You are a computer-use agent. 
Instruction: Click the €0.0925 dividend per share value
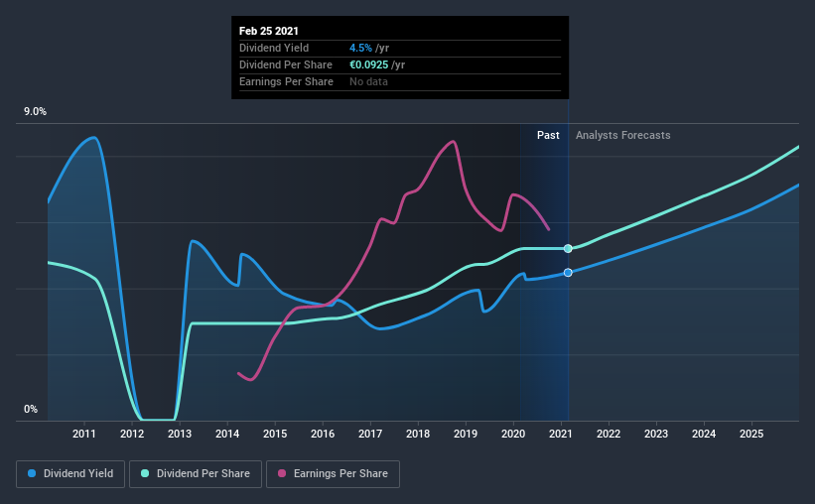click(368, 64)
